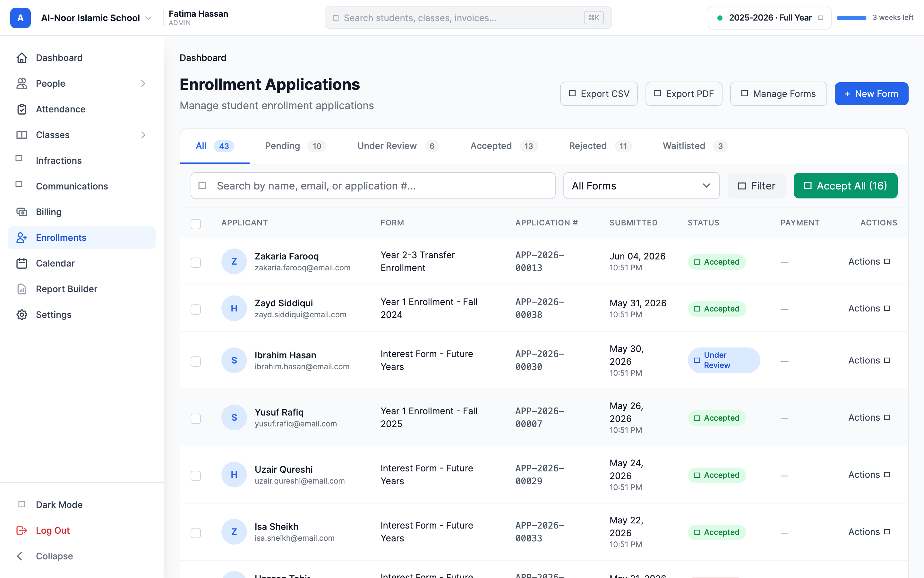Select Yusuf Rafiq's row checkbox

click(195, 418)
